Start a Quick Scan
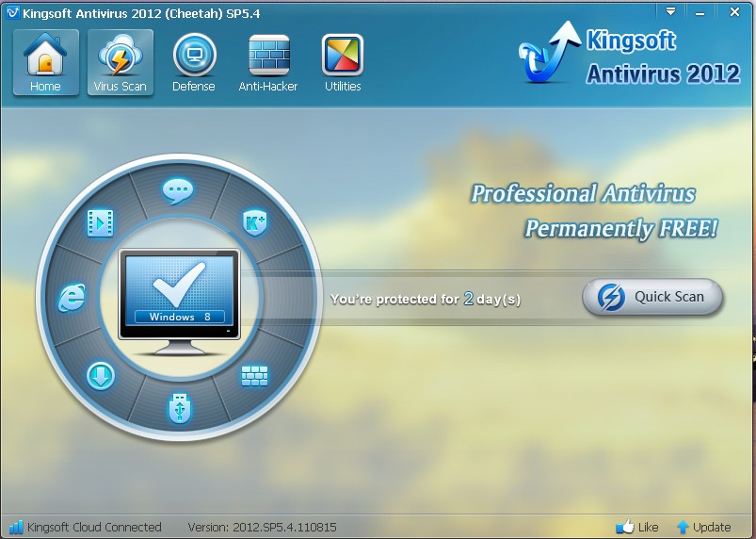Viewport: 756px width, 539px height. point(652,297)
